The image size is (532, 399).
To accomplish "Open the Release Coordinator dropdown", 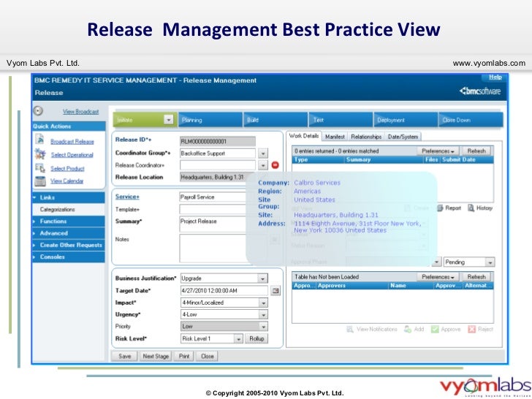I will 263,165.
